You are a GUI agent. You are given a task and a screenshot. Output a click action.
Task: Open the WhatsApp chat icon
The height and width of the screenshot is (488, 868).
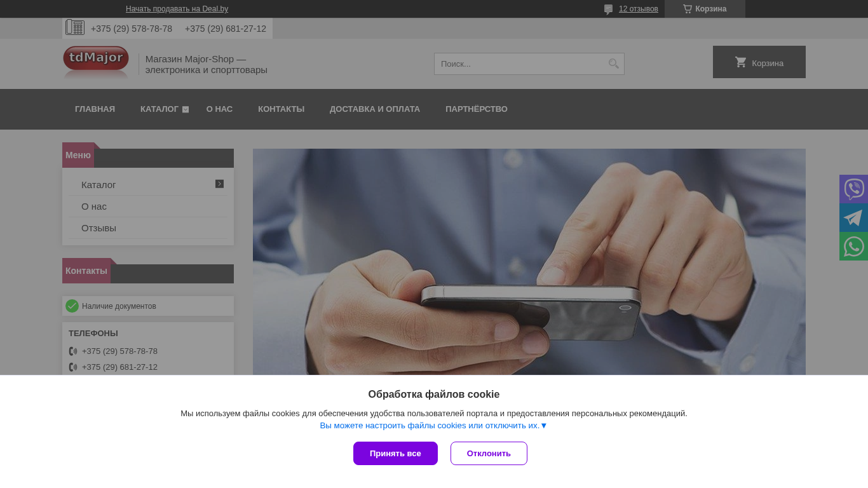pos(853,246)
